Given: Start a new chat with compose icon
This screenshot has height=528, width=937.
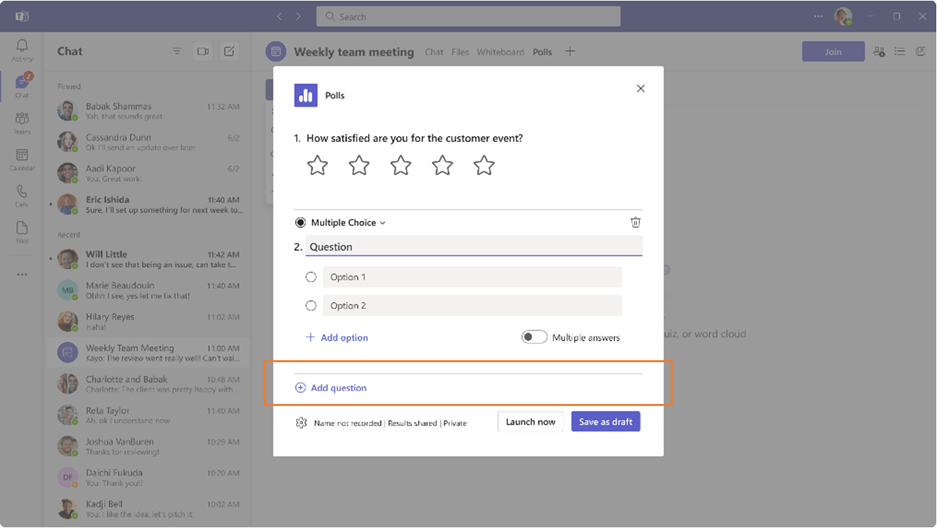Looking at the screenshot, I should click(x=229, y=51).
